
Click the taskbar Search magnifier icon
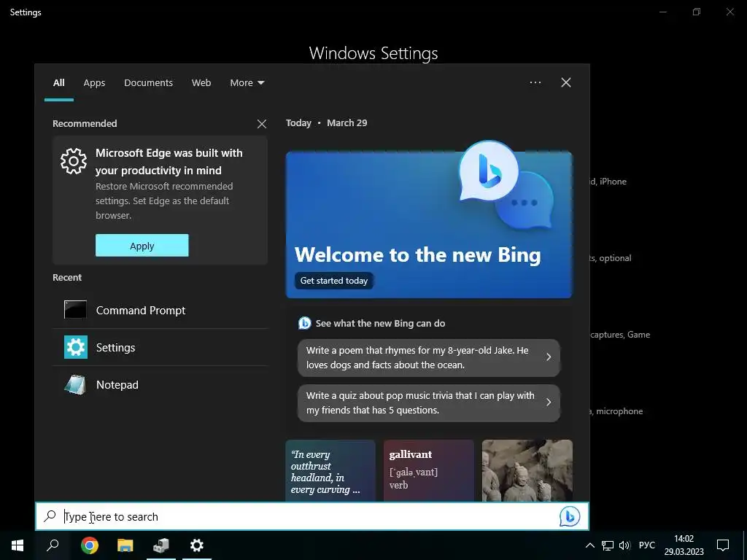click(53, 545)
